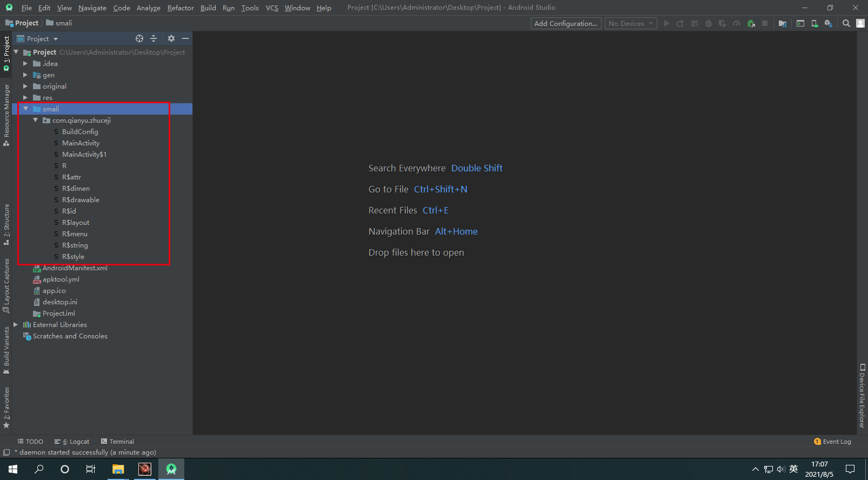
Task: Open the Build menu
Action: coord(208,8)
